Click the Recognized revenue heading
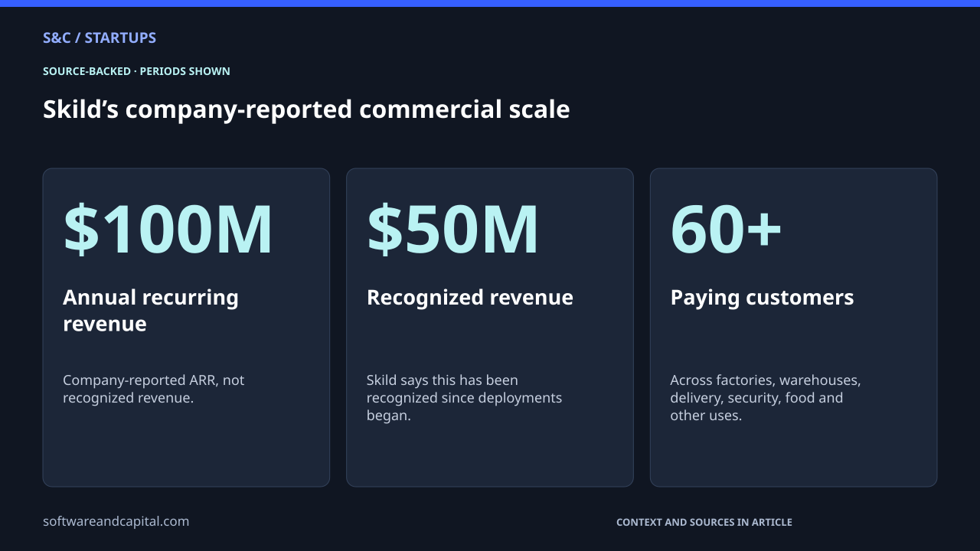 click(x=470, y=297)
